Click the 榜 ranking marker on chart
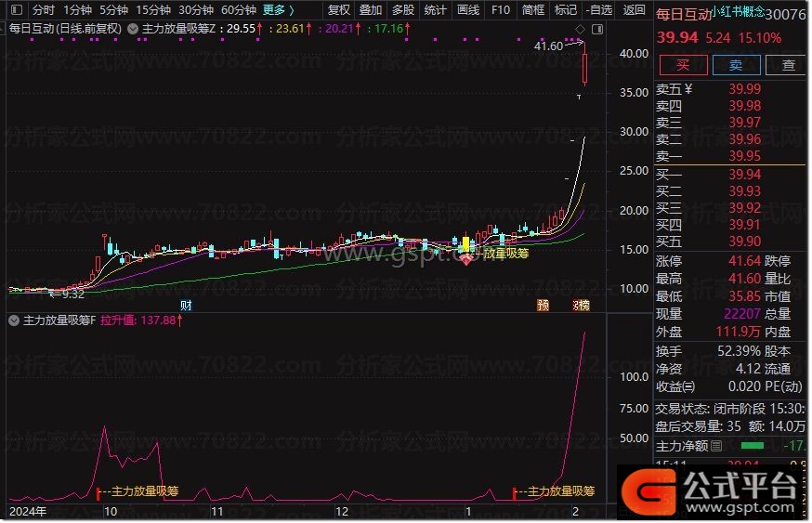 click(x=583, y=305)
